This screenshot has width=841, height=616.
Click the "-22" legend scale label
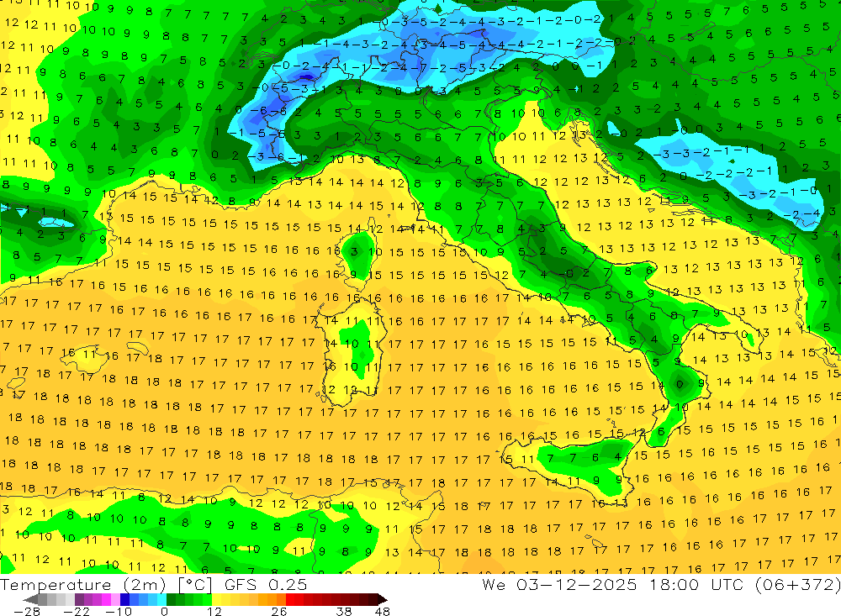pos(77,611)
